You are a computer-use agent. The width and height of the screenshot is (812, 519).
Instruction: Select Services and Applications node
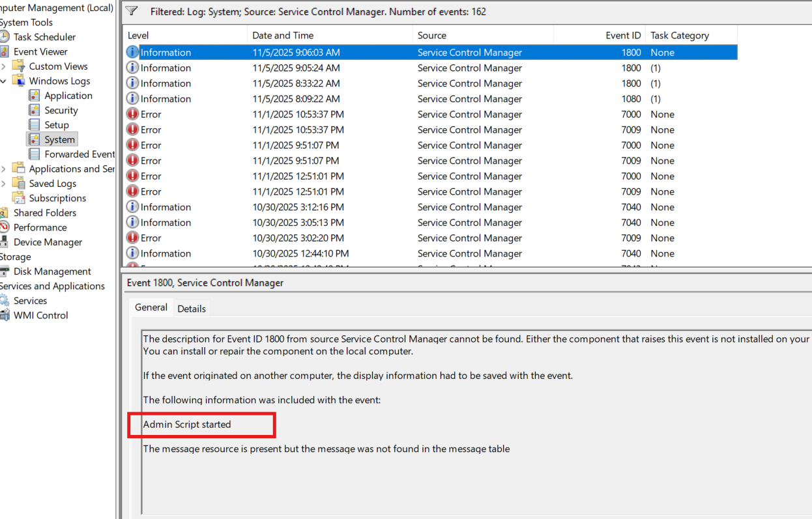pos(52,286)
